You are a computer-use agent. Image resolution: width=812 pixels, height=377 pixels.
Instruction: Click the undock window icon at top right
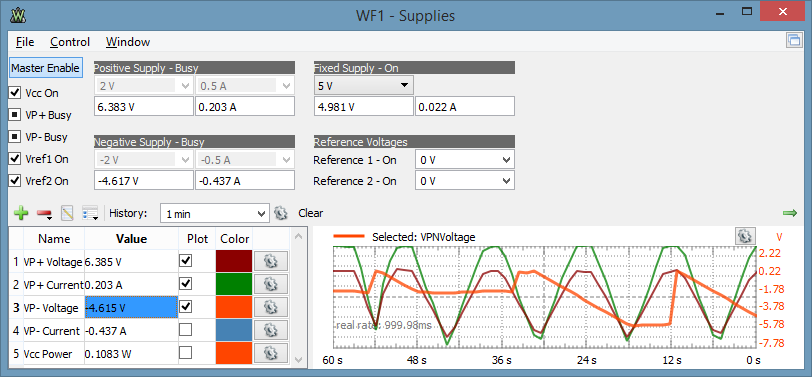pos(793,40)
